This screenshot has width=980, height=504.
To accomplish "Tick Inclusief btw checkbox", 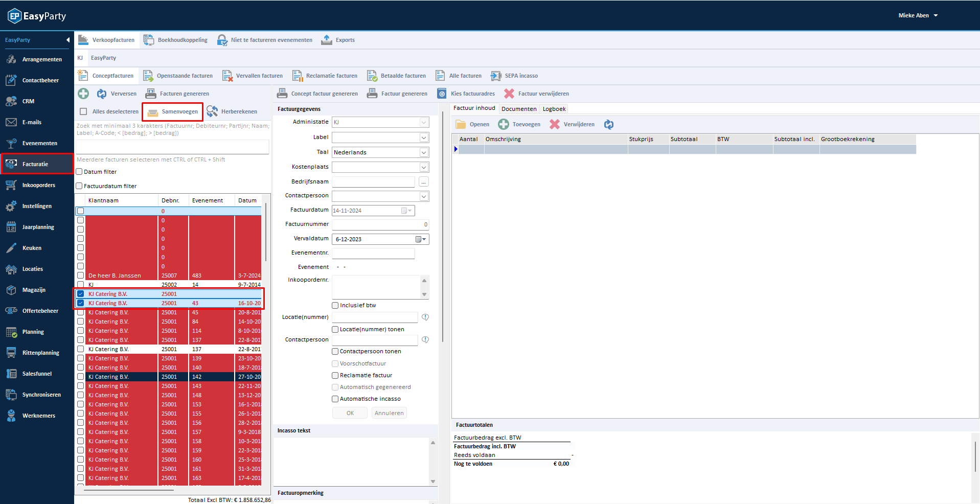I will (x=335, y=305).
